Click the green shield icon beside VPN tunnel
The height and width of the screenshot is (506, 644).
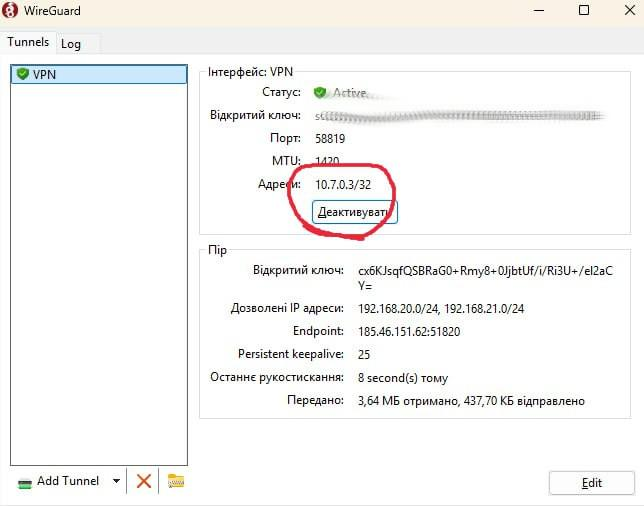(22, 75)
